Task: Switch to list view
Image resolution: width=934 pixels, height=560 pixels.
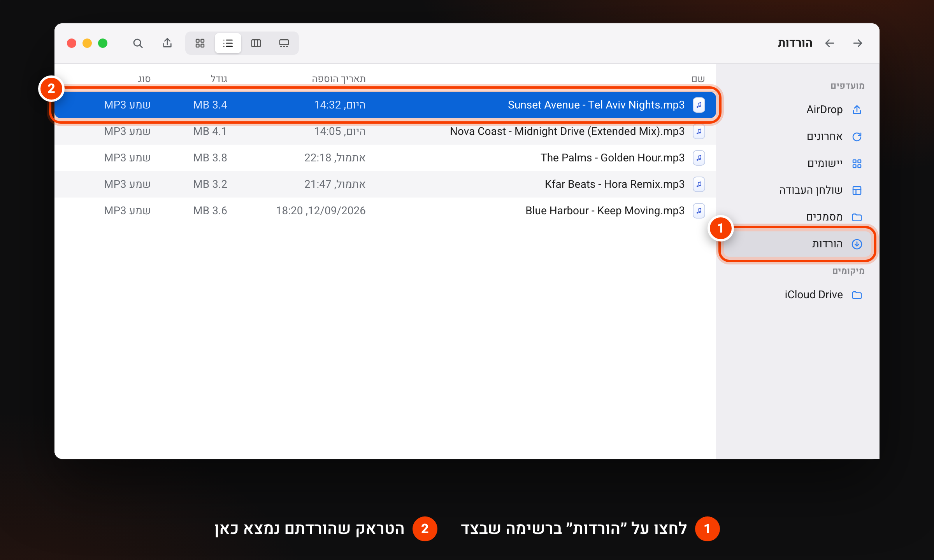Action: [x=228, y=43]
